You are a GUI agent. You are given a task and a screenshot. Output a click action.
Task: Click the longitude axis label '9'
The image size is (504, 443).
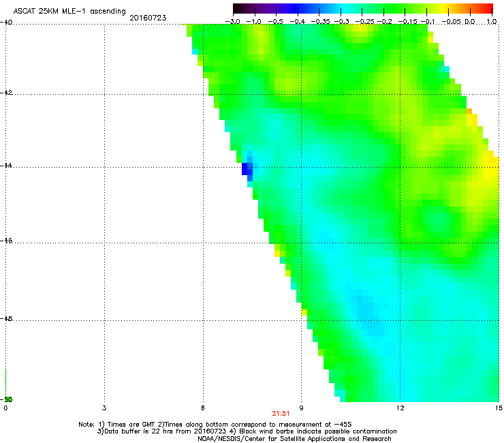(301, 408)
